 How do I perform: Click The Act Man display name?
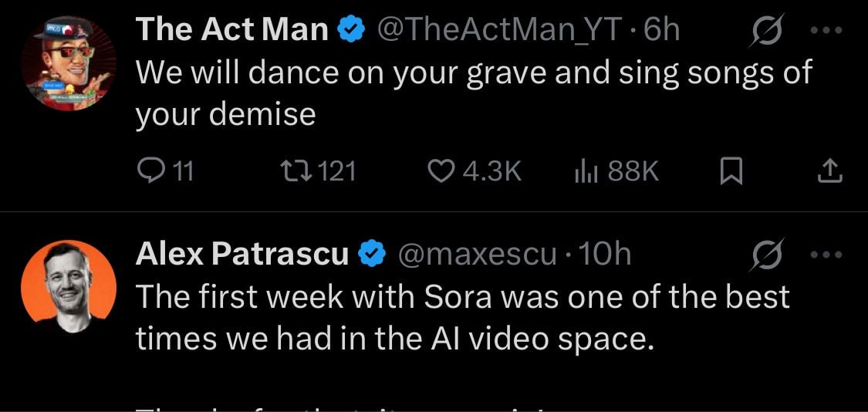pos(232,30)
